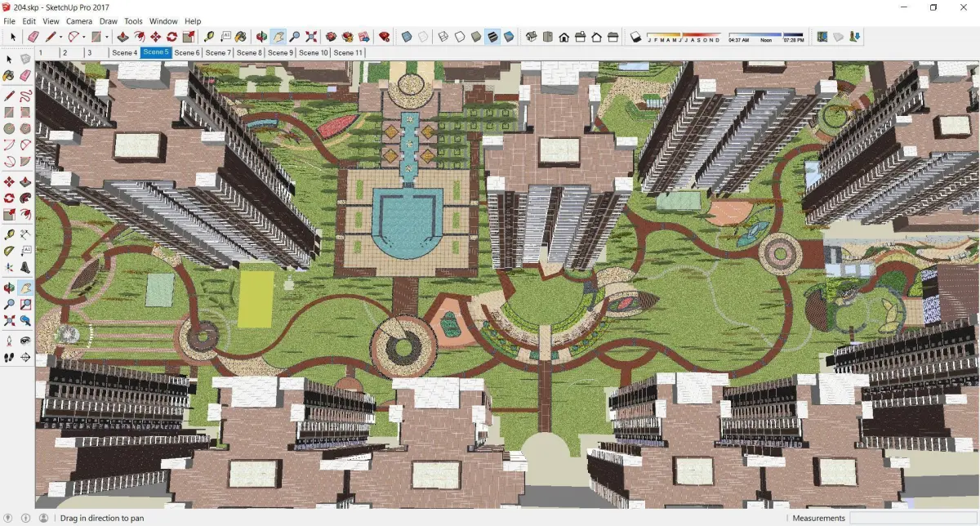
Task: Select the Freehand tool in left toolbar
Action: tap(24, 96)
